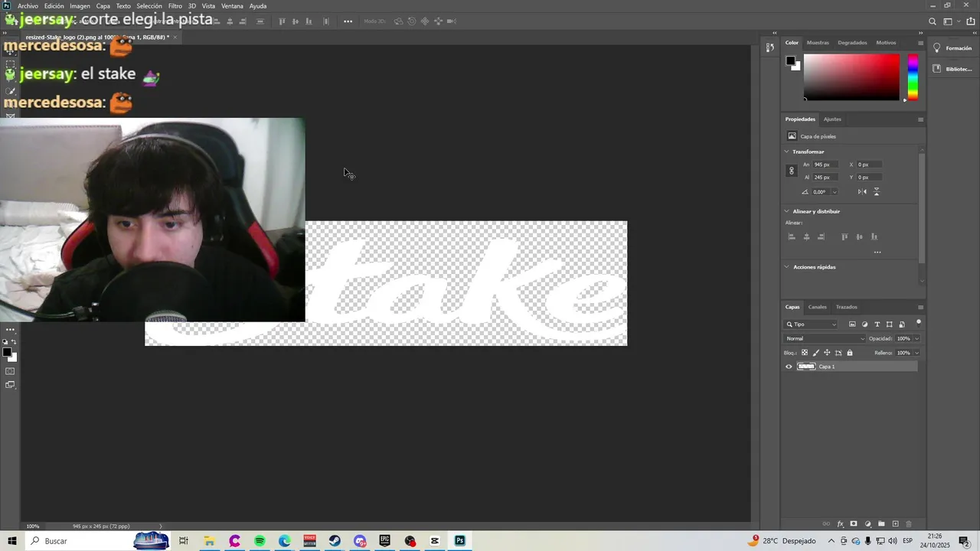Open the Ventana menu
The height and width of the screenshot is (551, 980).
click(x=232, y=6)
